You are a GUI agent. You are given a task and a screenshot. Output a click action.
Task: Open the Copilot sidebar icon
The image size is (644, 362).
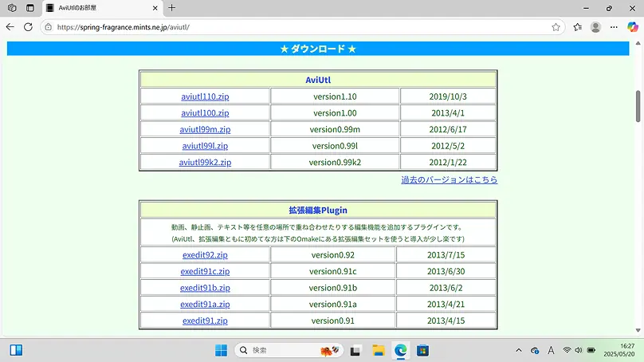[633, 27]
